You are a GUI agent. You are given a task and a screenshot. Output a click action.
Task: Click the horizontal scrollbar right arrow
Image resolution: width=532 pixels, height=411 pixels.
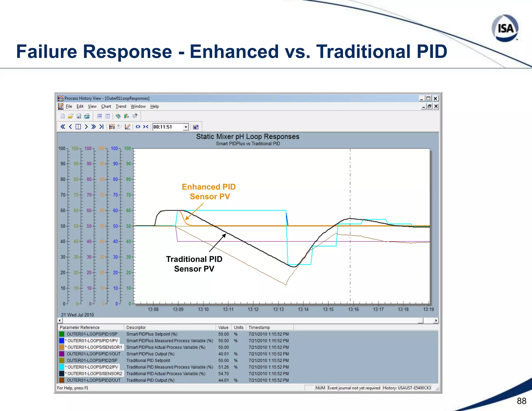coord(436,321)
